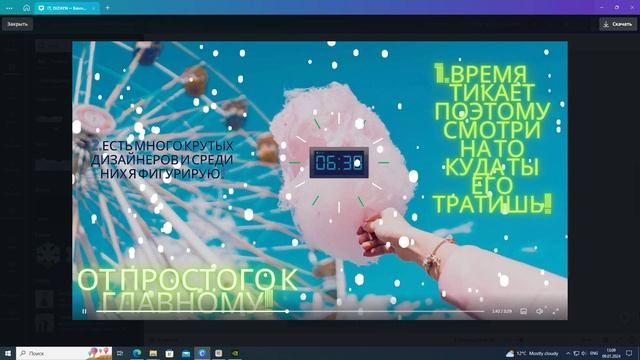The width and height of the screenshot is (640, 360).
Task: Close the IT, DIZAYN tab
Action: point(93,8)
